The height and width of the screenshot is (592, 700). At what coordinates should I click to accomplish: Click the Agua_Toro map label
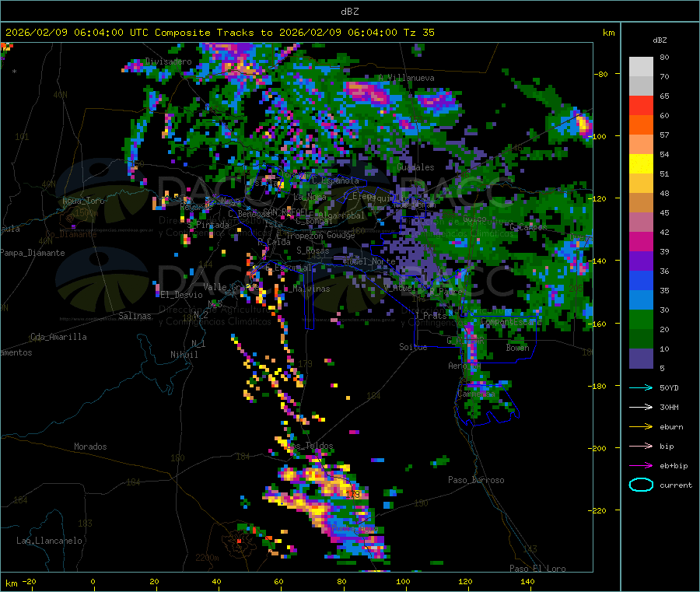click(x=83, y=201)
